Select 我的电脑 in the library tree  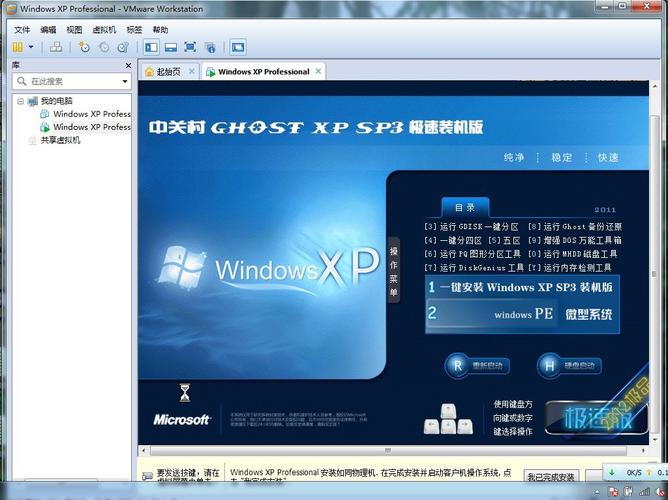point(56,101)
